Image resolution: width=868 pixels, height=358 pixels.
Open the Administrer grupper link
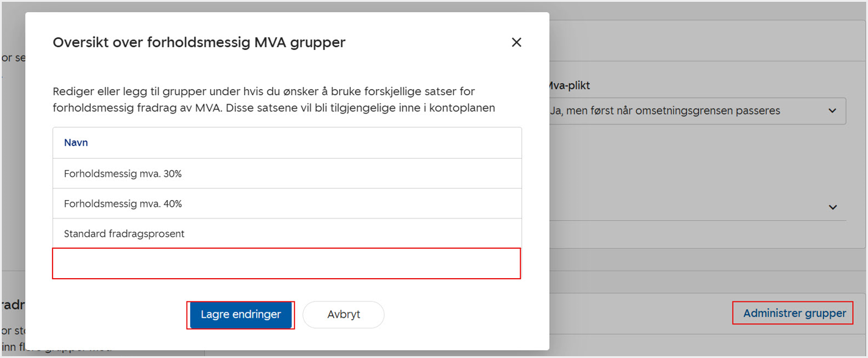(794, 313)
